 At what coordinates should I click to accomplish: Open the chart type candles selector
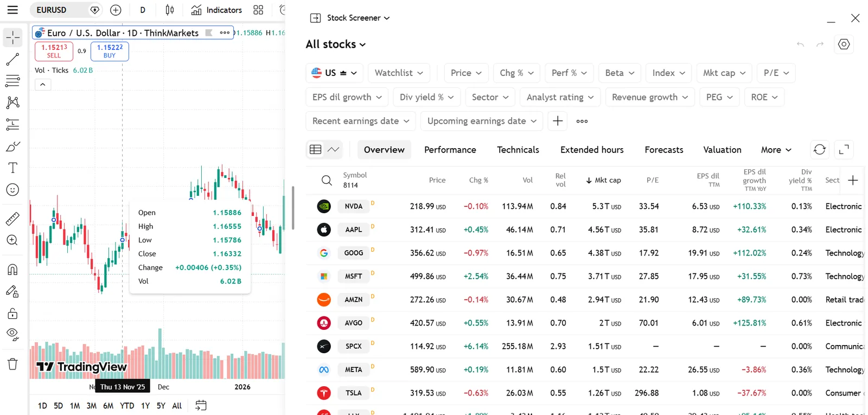pos(169,10)
